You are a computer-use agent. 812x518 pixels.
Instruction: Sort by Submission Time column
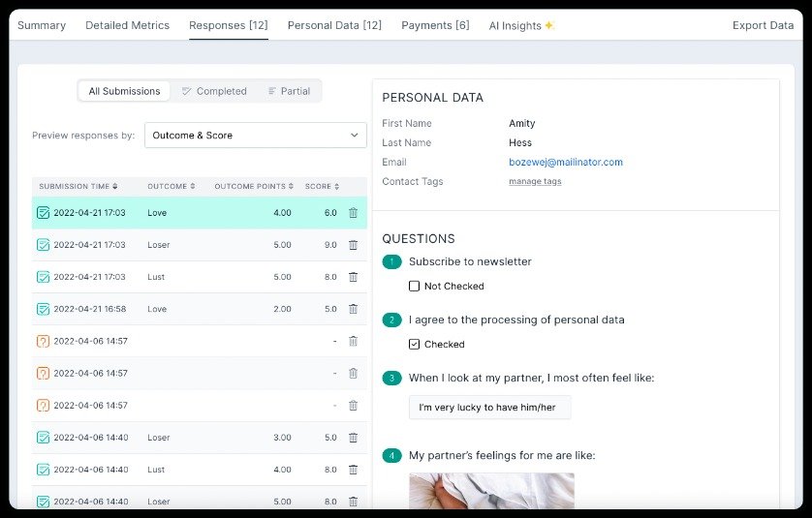click(78, 186)
